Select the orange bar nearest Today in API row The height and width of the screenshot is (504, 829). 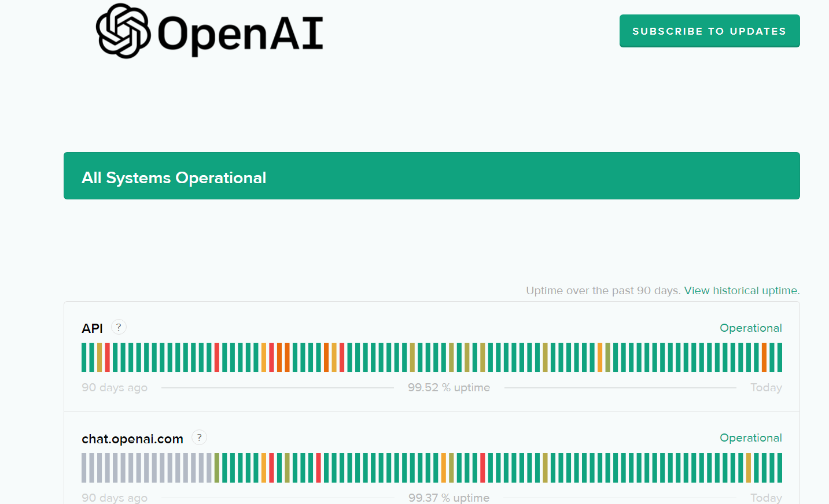[x=764, y=357]
